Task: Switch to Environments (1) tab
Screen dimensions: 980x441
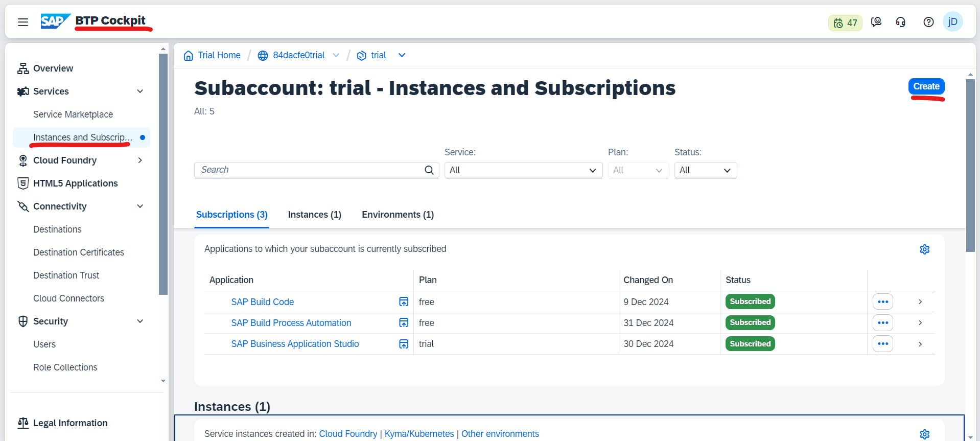Action: [398, 215]
